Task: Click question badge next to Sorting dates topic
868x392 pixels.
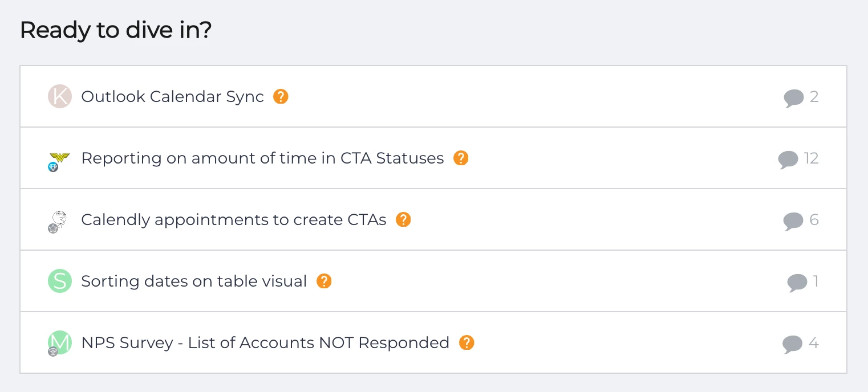Action: pyautogui.click(x=324, y=281)
